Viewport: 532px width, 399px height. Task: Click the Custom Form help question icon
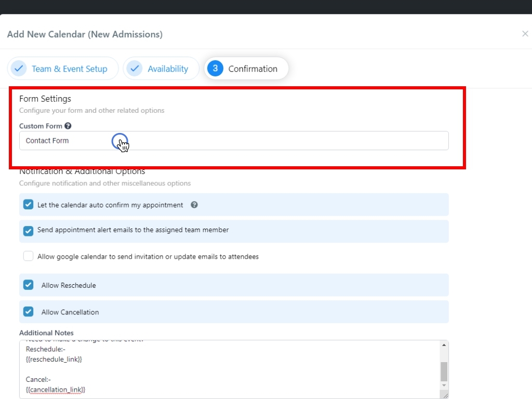(68, 126)
